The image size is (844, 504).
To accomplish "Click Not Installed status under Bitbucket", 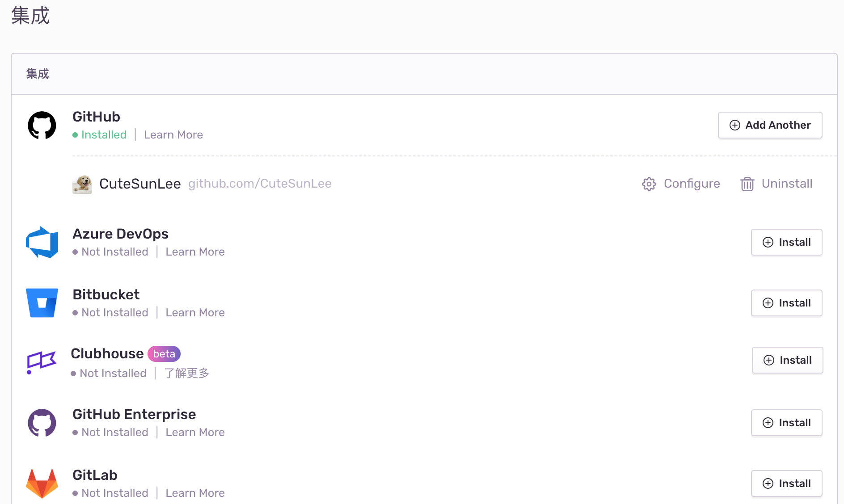I will (110, 313).
